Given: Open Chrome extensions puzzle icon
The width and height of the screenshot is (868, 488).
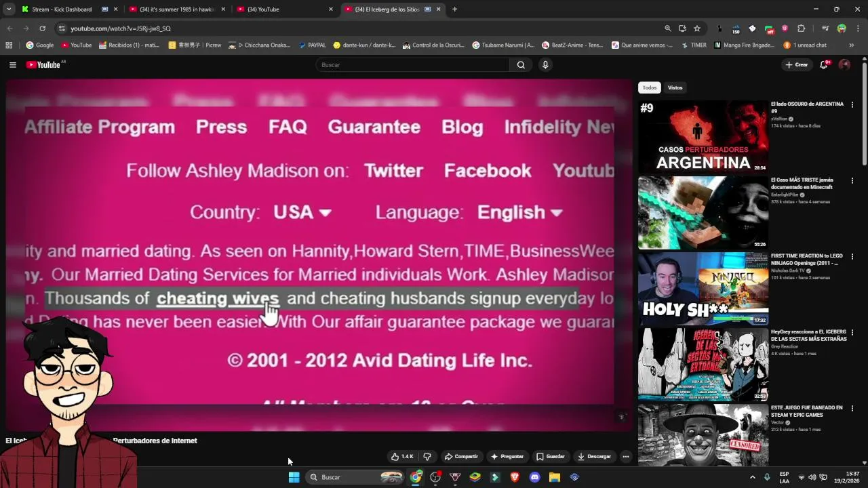Looking at the screenshot, I should (802, 28).
